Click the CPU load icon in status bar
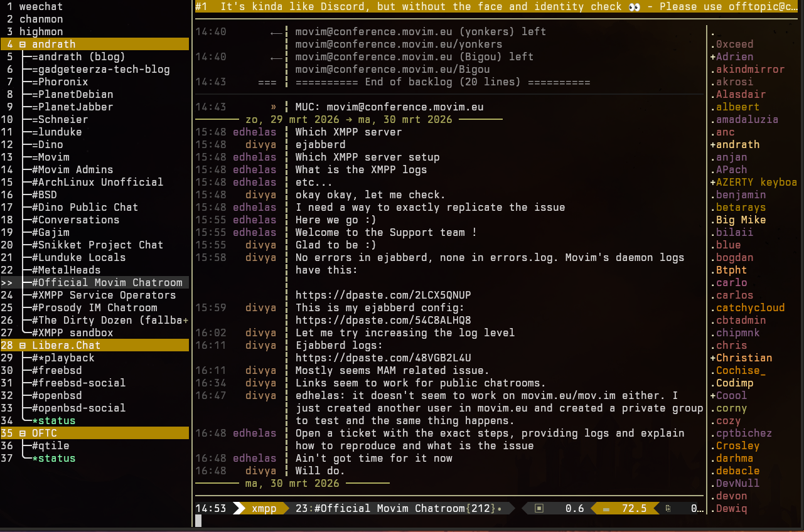The image size is (804, 532). point(539,508)
